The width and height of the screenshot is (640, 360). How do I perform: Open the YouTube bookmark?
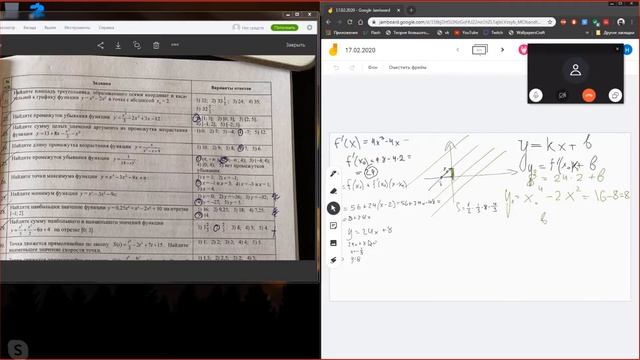(466, 33)
